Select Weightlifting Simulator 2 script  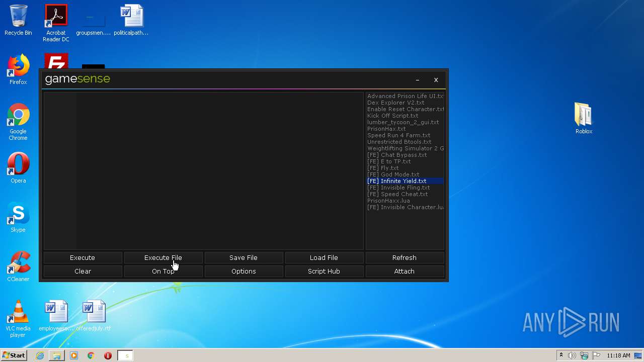[x=405, y=148]
